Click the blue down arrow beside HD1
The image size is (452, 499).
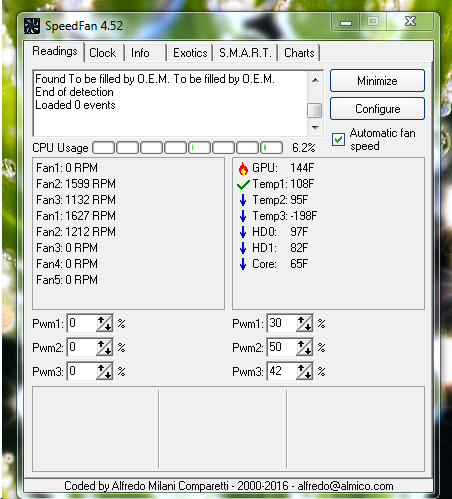(243, 248)
